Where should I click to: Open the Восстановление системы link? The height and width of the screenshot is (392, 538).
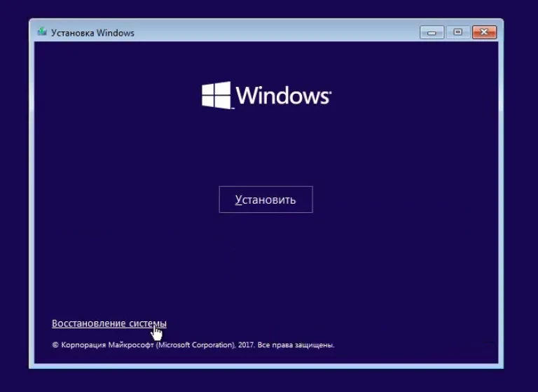pos(109,323)
